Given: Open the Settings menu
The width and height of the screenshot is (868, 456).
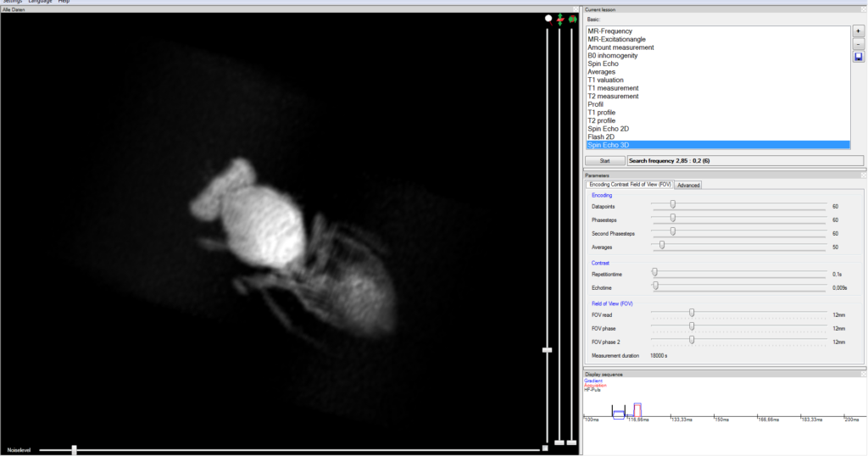Looking at the screenshot, I should coord(12,3).
